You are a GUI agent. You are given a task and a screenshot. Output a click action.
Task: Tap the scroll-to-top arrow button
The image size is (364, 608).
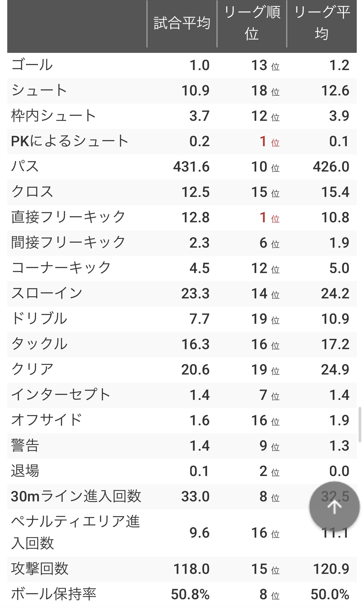(334, 507)
